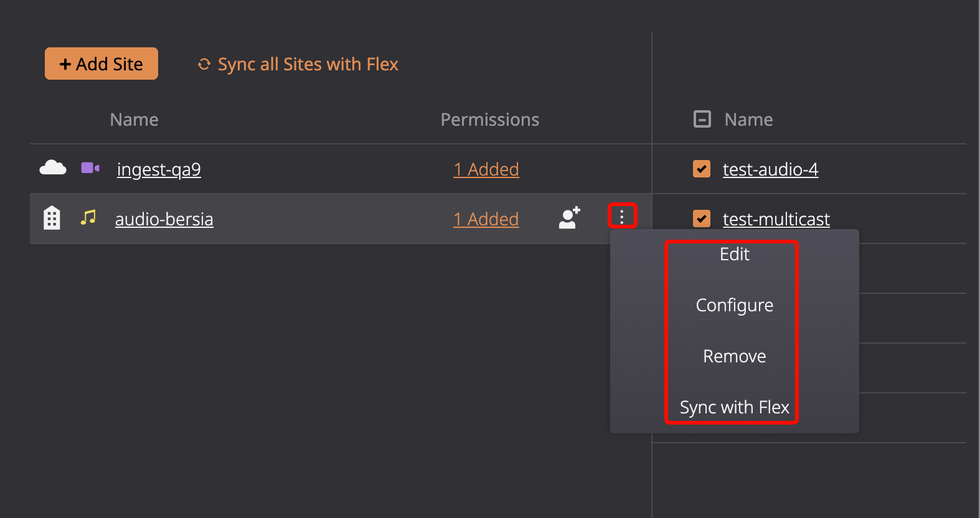Click the add user permission icon
The height and width of the screenshot is (518, 980).
coord(569,218)
